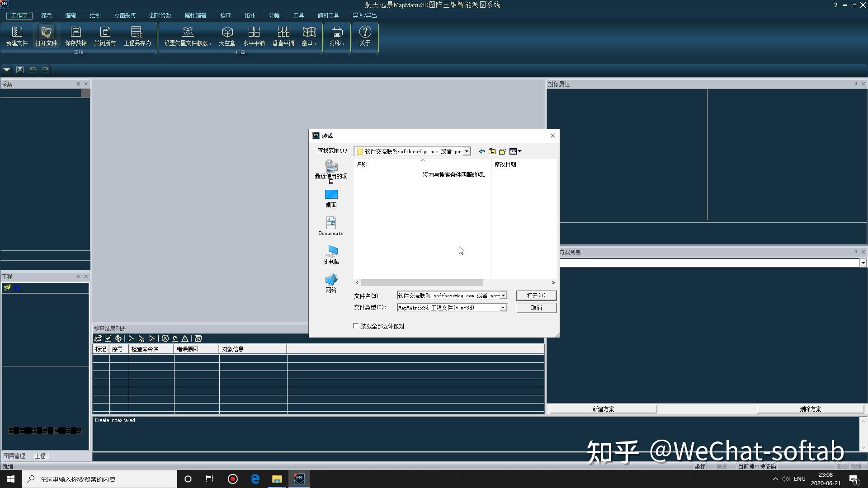868x488 pixels.
Task: Click the 检查命令名 column header
Action: click(x=151, y=349)
